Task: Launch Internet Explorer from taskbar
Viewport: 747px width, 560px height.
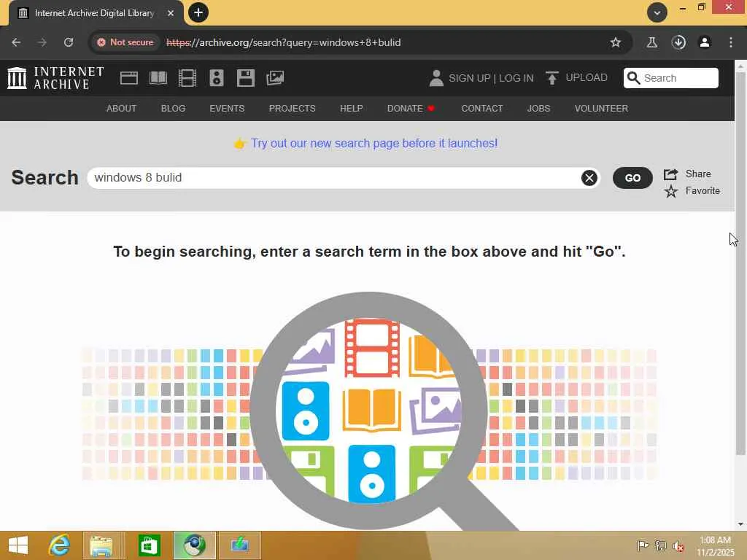Action: [x=59, y=545]
